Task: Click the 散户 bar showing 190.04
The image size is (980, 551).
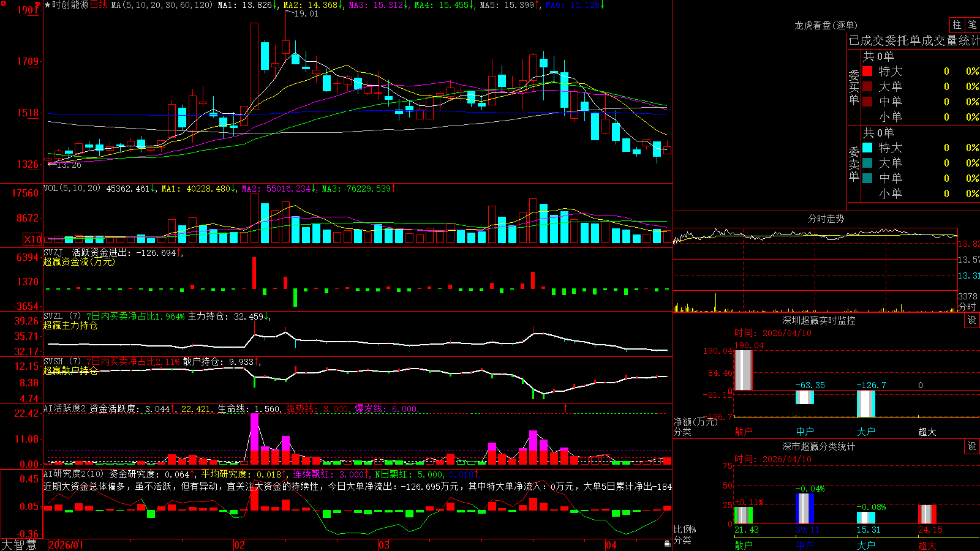Action: [x=744, y=370]
